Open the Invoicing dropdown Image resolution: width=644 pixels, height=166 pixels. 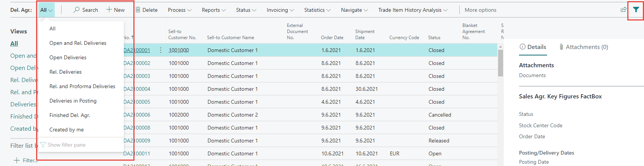pyautogui.click(x=280, y=10)
